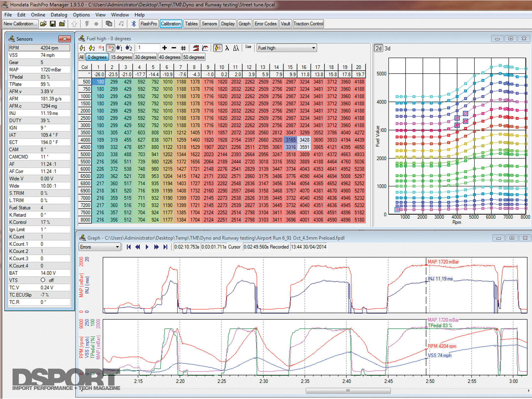532x399 pixels.
Task: Click the red table smoothing icon
Action: point(196,48)
